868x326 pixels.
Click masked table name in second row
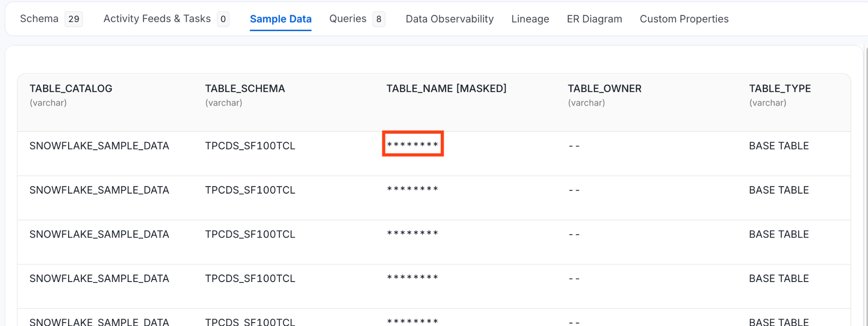tap(413, 188)
